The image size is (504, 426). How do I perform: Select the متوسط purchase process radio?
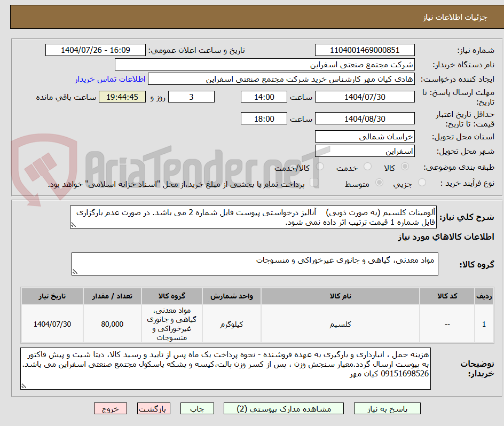coord(379,182)
